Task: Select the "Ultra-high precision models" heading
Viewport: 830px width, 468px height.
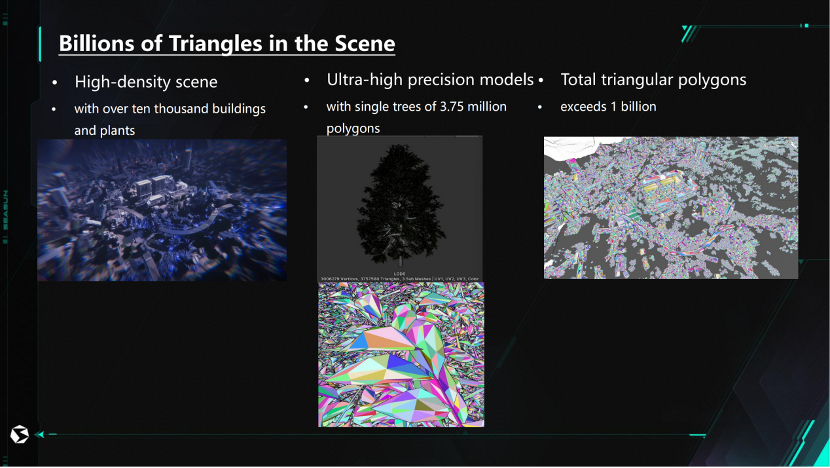Action: (430, 78)
